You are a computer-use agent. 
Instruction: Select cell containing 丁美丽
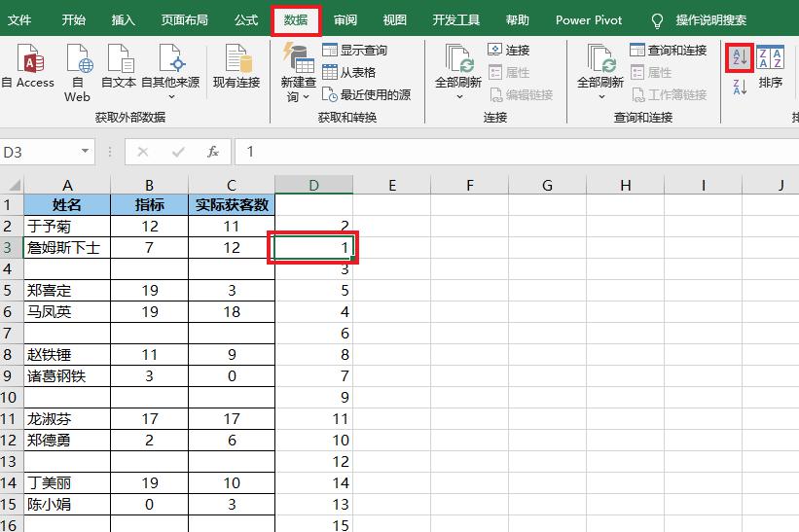click(67, 482)
